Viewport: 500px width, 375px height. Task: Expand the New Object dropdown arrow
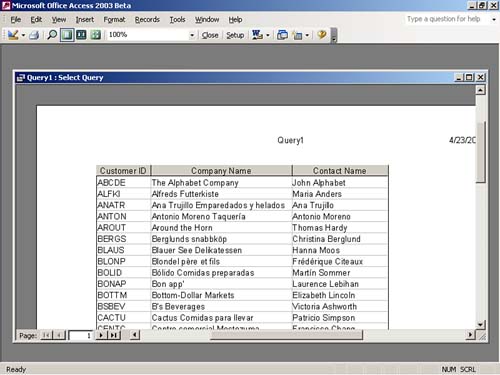click(307, 35)
